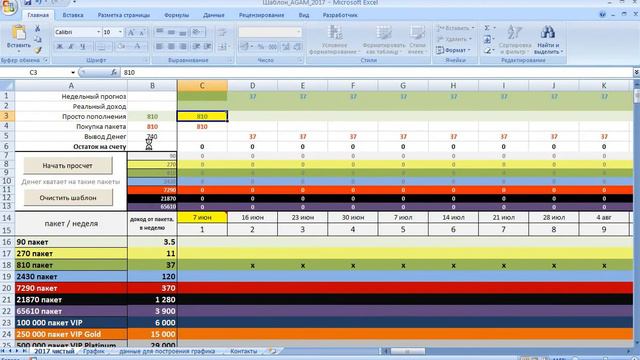
Task: Toggle bottom vertical alignment
Action: [x=183, y=32]
